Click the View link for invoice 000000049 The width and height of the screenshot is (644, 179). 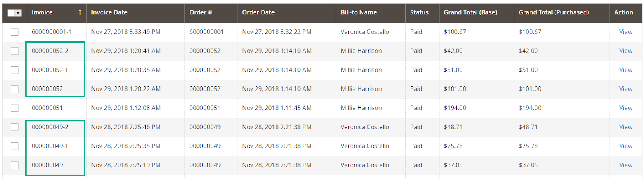tap(625, 165)
